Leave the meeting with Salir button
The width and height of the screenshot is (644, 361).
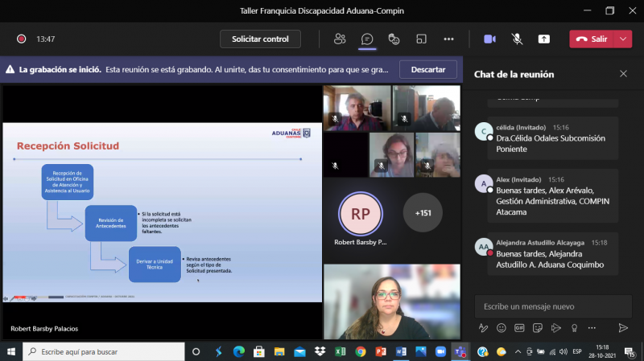pos(592,39)
